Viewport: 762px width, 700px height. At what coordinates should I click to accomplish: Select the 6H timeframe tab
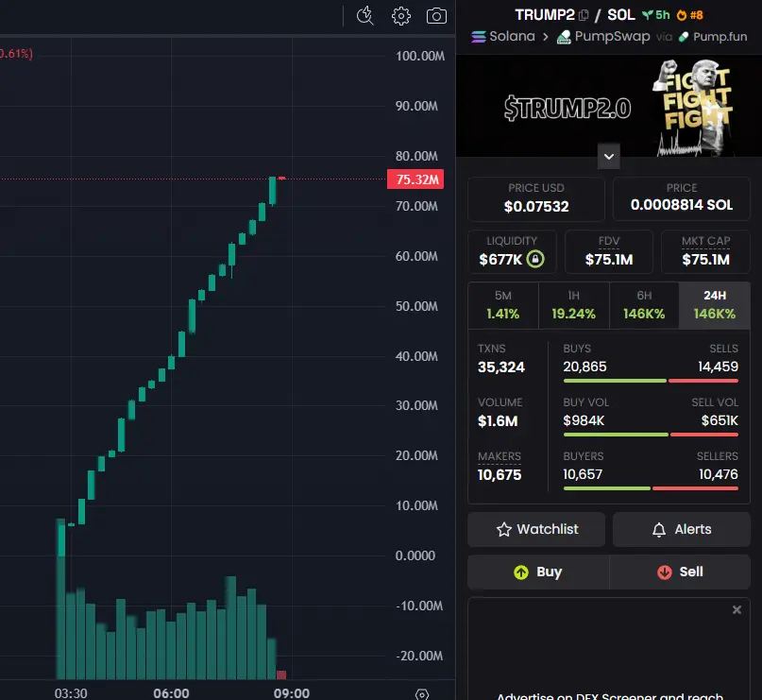pyautogui.click(x=644, y=305)
